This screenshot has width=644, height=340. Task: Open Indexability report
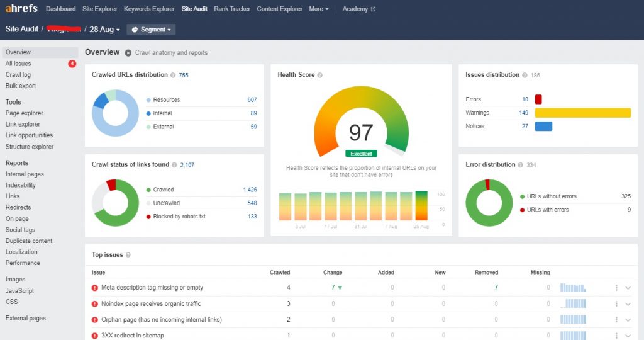[x=21, y=185]
